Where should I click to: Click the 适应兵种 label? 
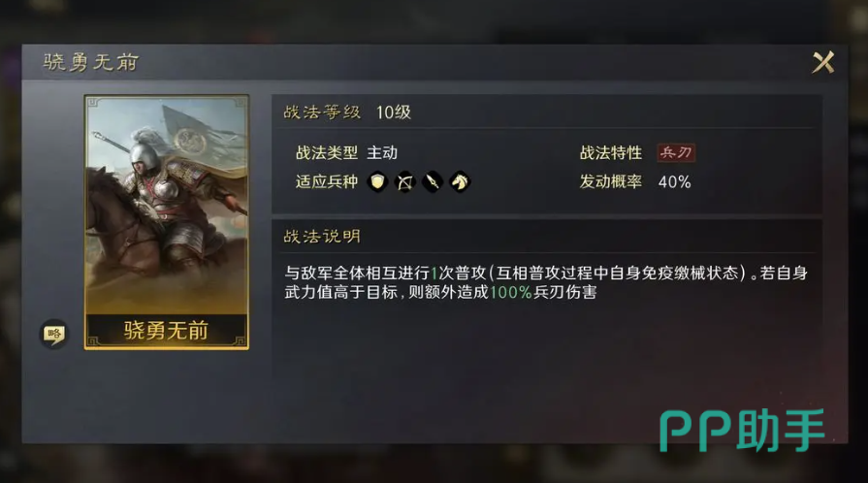pyautogui.click(x=327, y=181)
